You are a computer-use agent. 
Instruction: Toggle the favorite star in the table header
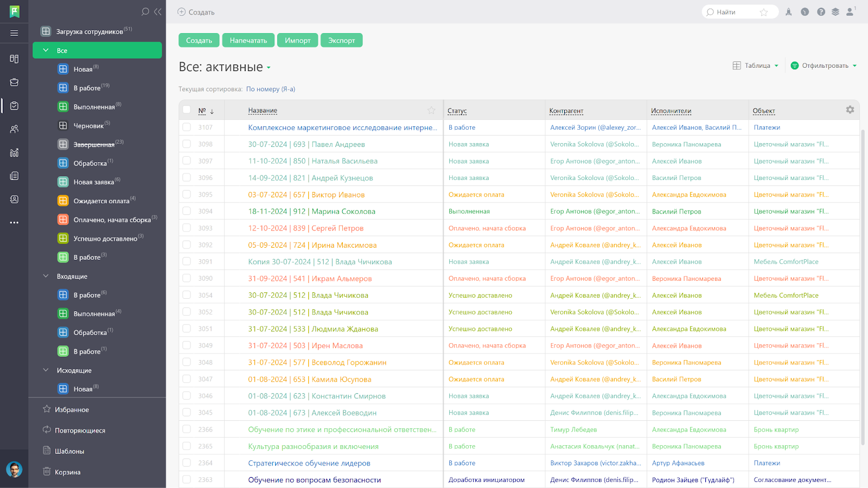pyautogui.click(x=431, y=110)
